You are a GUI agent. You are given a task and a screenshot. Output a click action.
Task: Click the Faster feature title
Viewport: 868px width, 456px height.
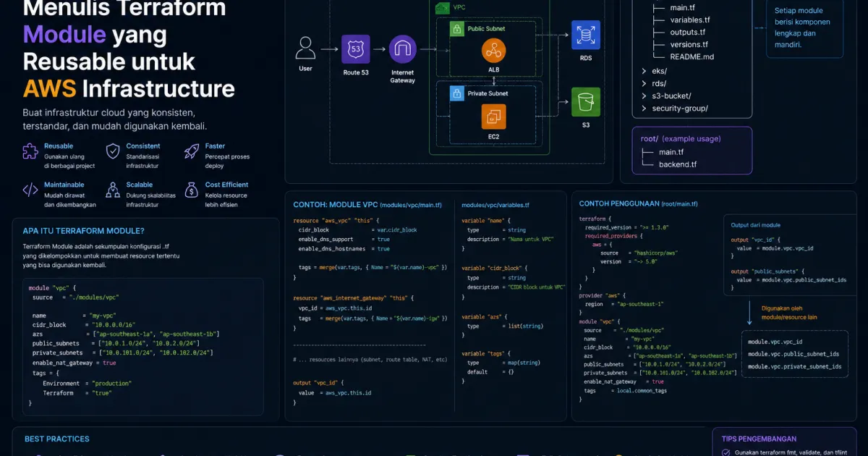tap(215, 146)
